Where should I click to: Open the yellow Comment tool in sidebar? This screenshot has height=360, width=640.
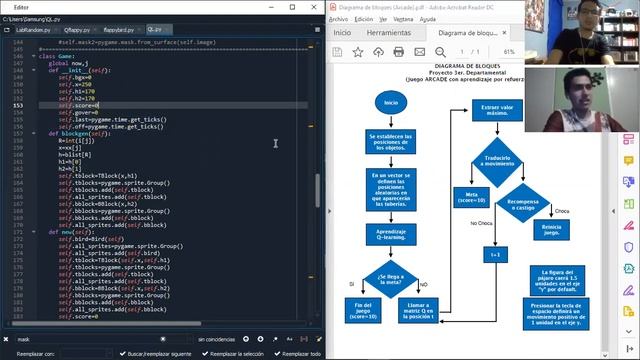629,160
